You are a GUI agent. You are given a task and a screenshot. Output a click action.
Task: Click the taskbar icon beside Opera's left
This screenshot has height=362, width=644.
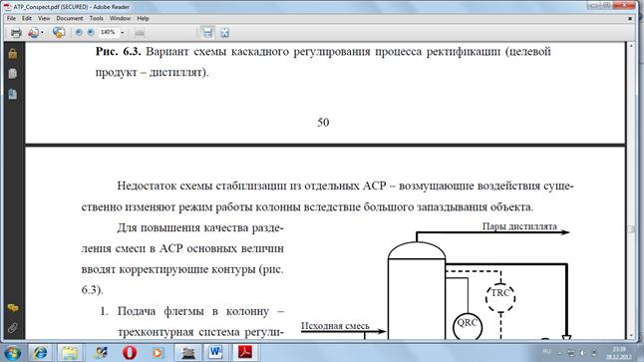pyautogui.click(x=101, y=353)
